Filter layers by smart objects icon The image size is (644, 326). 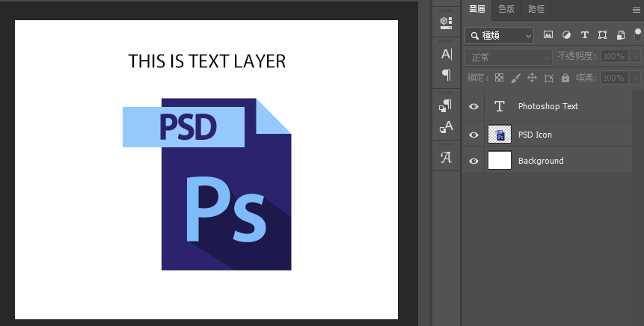(x=621, y=35)
